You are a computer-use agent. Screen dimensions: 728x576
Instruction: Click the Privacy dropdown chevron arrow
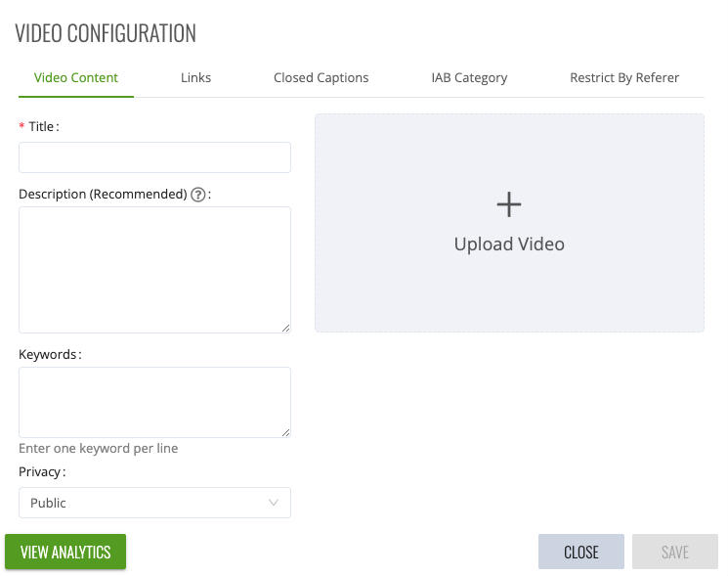click(274, 503)
